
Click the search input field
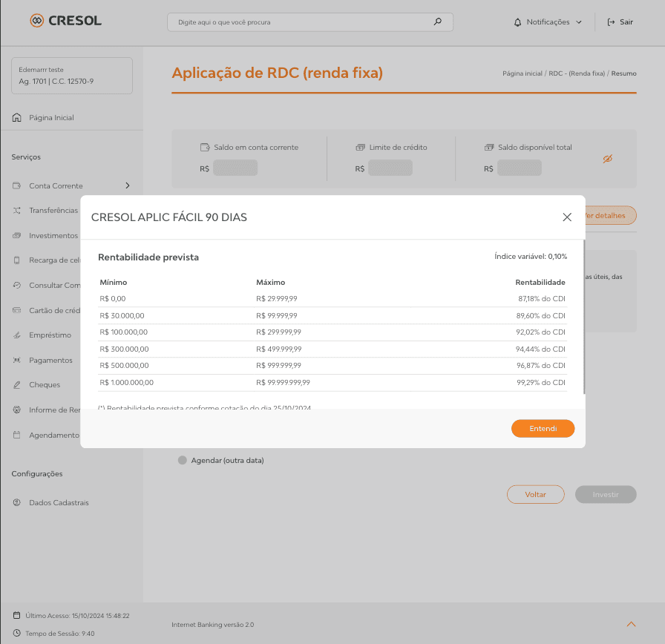310,22
